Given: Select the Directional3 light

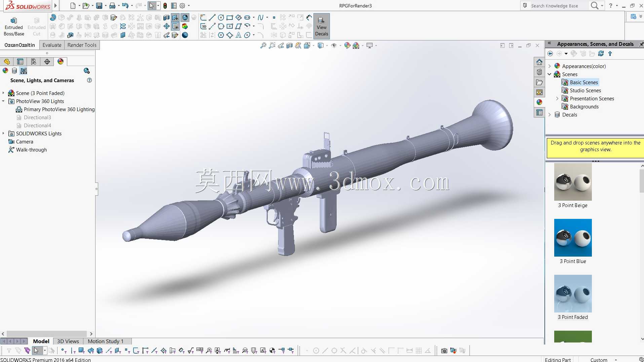Looking at the screenshot, I should (37, 118).
